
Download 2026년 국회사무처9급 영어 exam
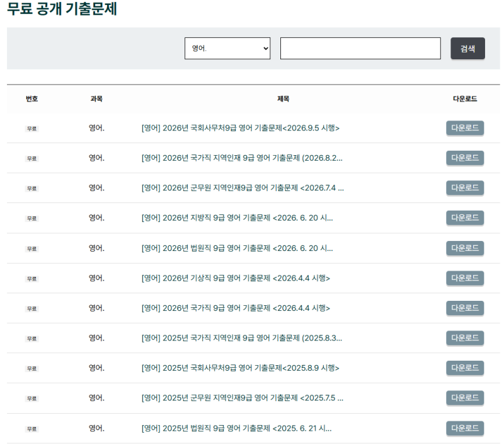[465, 128]
